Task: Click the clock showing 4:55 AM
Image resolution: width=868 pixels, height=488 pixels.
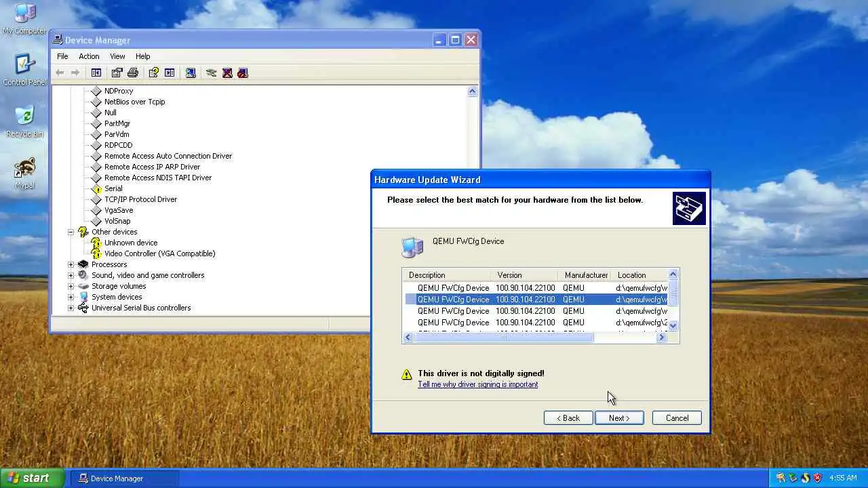Action: (x=843, y=478)
